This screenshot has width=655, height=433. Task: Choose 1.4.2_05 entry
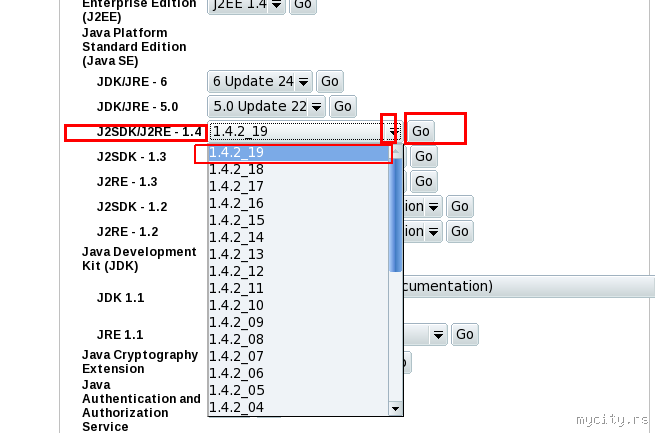(299, 391)
